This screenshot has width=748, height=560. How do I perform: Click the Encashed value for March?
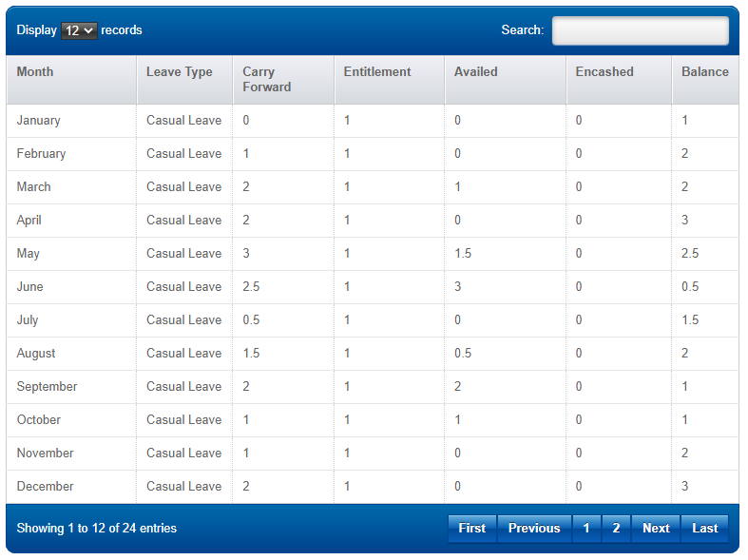(579, 187)
